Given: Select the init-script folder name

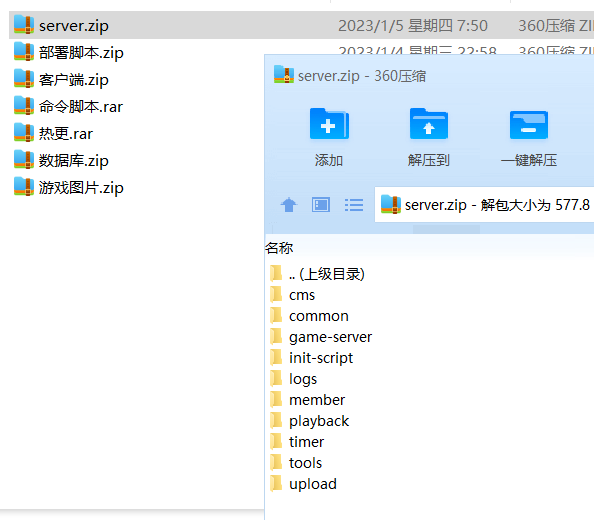Looking at the screenshot, I should tap(321, 358).
